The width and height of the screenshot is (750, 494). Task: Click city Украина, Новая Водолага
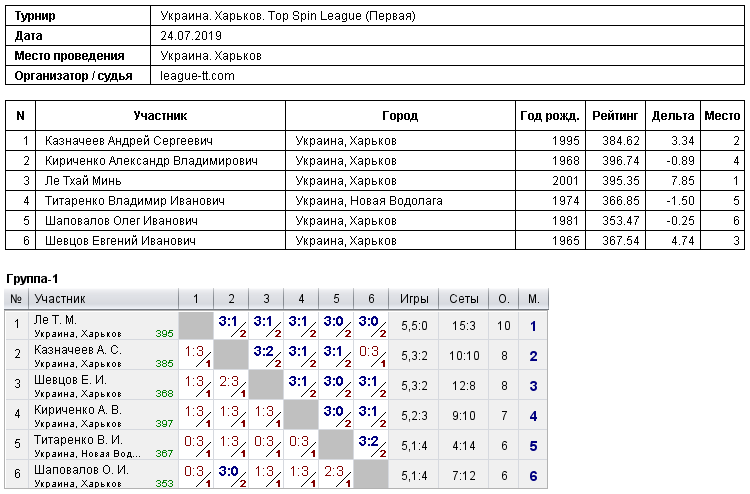pyautogui.click(x=369, y=201)
